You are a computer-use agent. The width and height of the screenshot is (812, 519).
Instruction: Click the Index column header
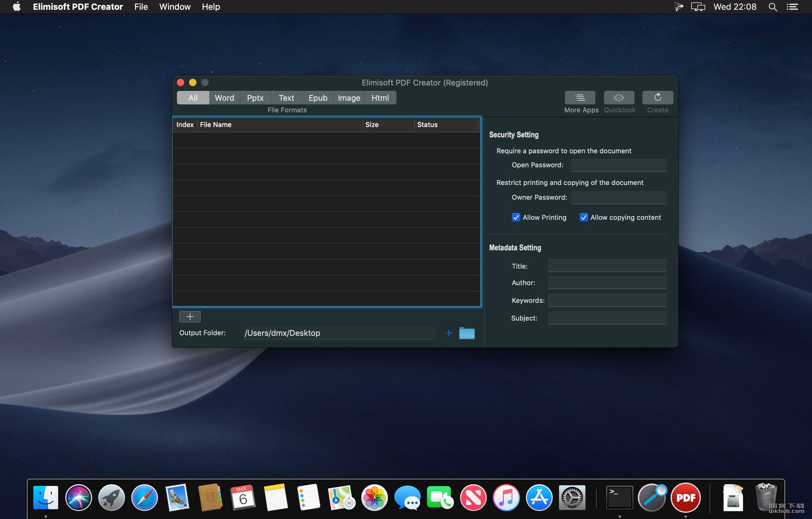coord(185,125)
